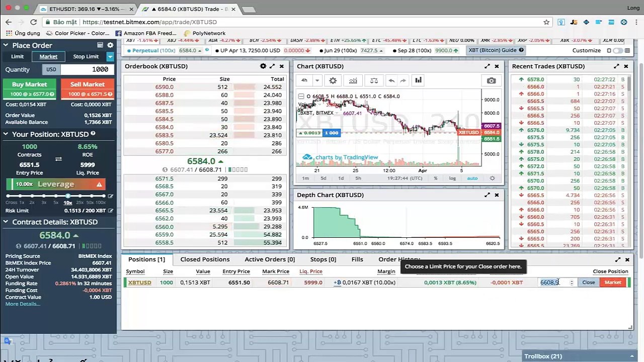This screenshot has height=362, width=644.
Task: Switch to Closed Positions tab
Action: pos(205,259)
